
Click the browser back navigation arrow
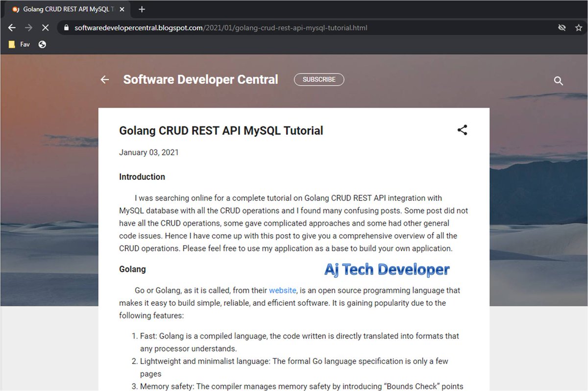[12, 27]
